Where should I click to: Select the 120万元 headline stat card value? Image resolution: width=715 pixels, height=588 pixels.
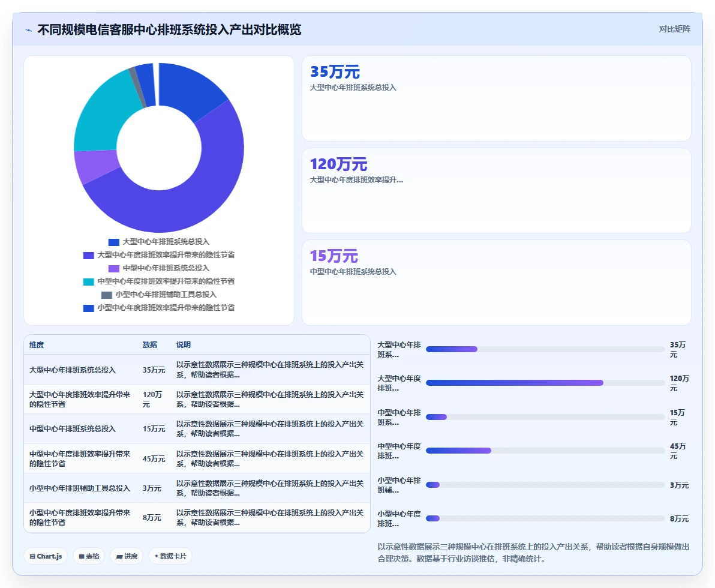[x=338, y=164]
